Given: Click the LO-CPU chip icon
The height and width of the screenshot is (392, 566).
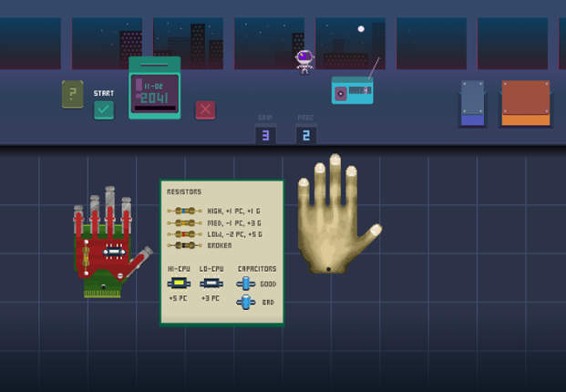Looking at the screenshot, I should 211,284.
